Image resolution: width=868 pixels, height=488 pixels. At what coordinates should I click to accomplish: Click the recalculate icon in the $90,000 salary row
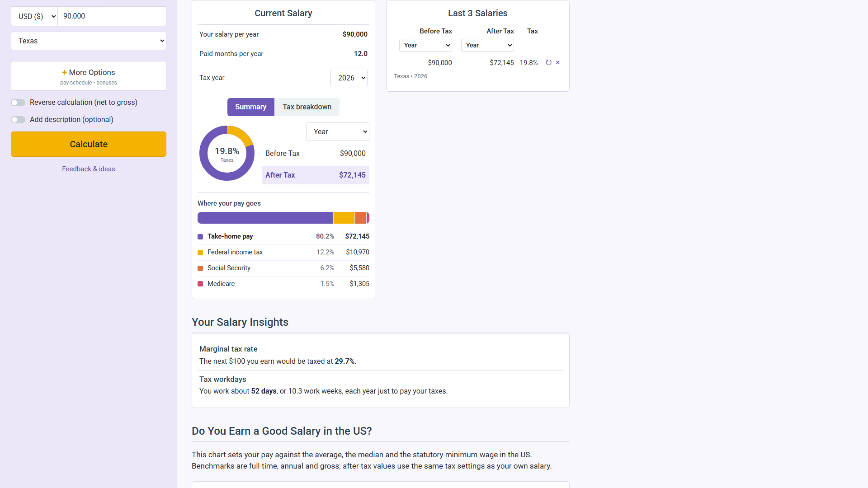pyautogui.click(x=548, y=62)
